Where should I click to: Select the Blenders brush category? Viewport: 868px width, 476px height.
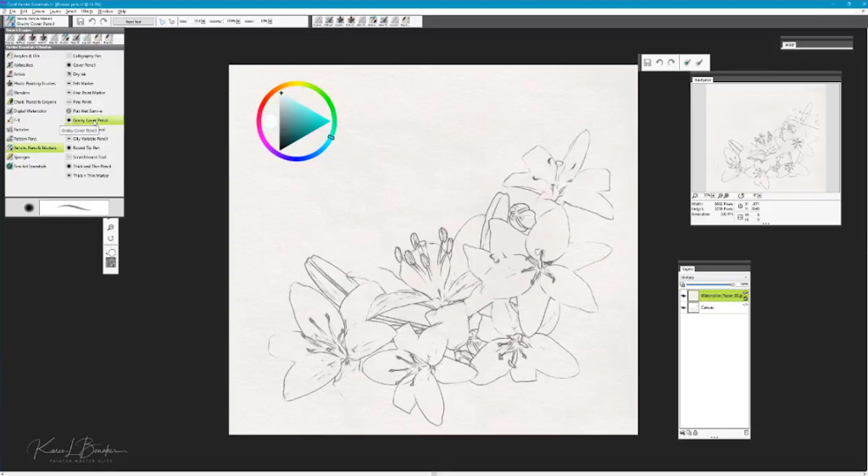pos(34,93)
